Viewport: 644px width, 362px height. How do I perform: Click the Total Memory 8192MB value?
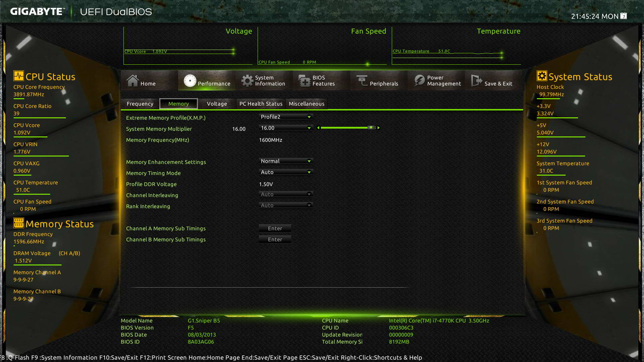point(399,342)
